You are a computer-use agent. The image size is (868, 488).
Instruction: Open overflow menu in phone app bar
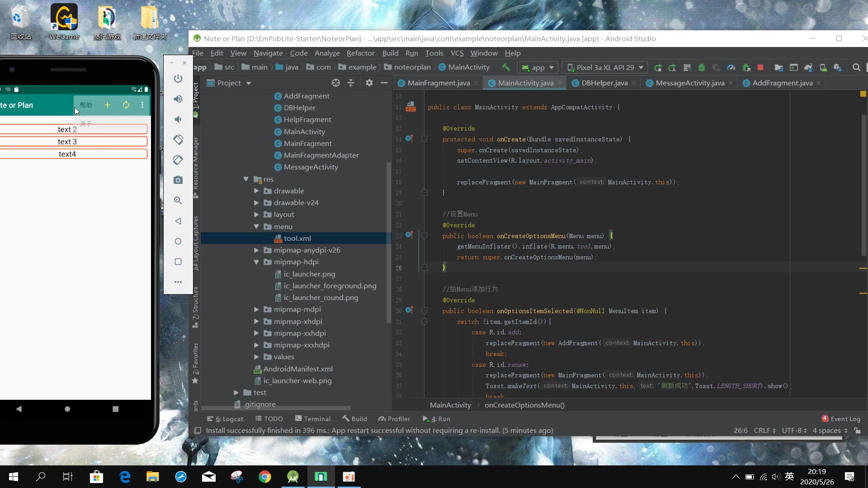pyautogui.click(x=142, y=105)
